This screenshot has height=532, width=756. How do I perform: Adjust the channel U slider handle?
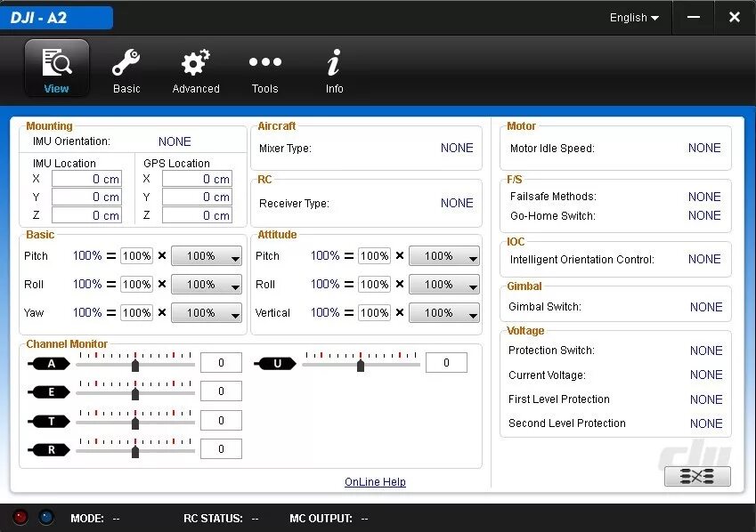tap(361, 366)
